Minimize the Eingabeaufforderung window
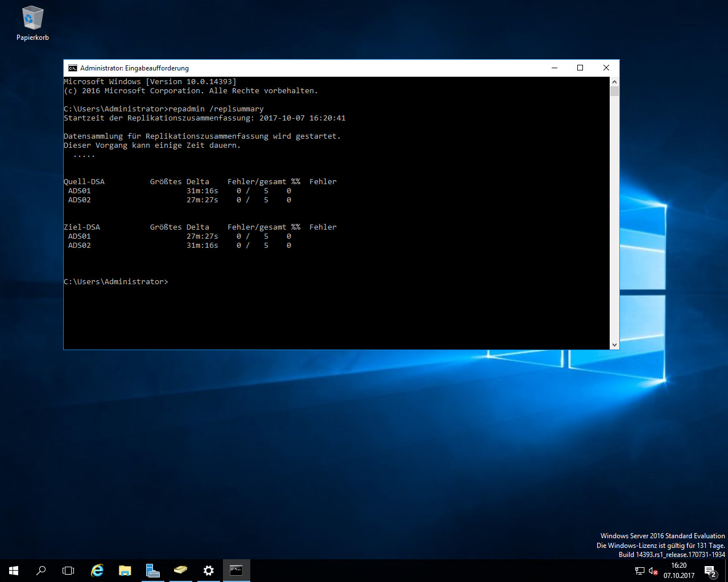 554,68
